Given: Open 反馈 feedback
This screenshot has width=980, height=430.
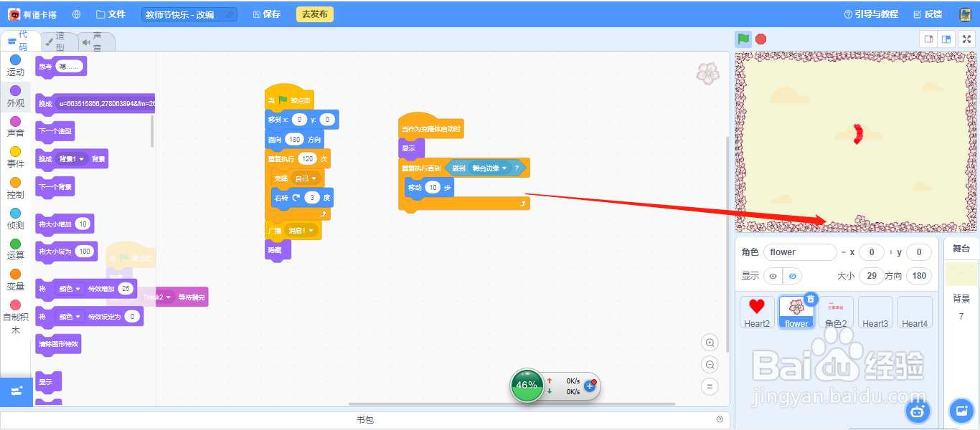Looking at the screenshot, I should pos(928,14).
